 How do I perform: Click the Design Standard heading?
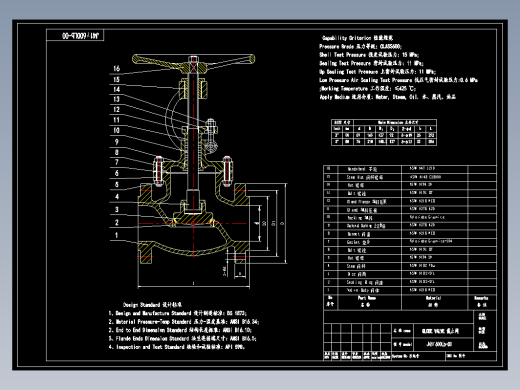tap(152, 305)
